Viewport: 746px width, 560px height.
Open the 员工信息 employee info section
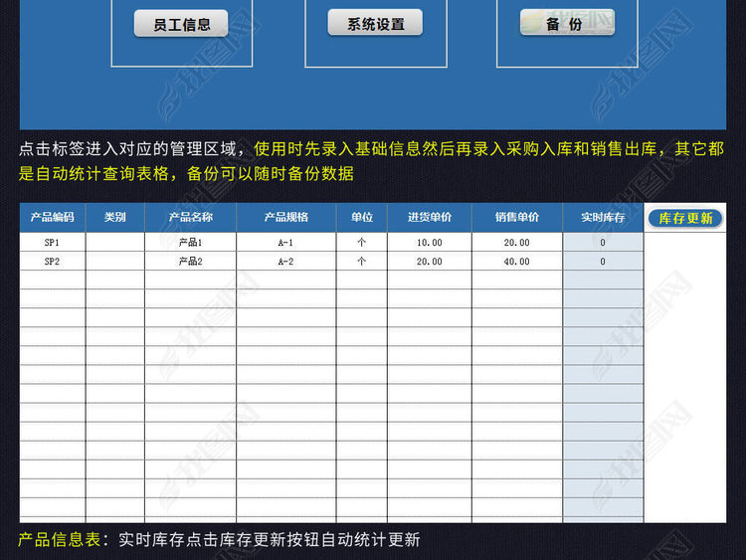click(181, 23)
